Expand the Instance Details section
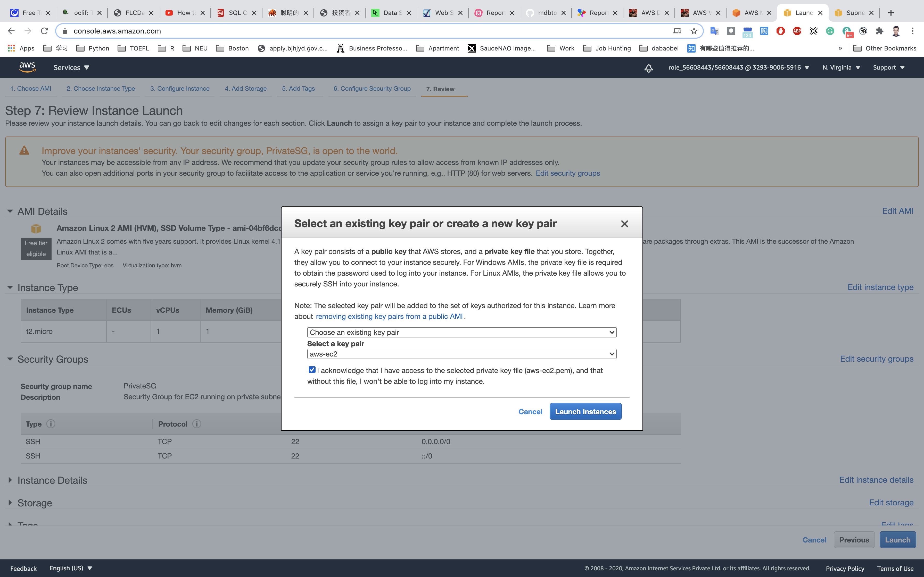Image resolution: width=924 pixels, height=577 pixels. click(10, 480)
